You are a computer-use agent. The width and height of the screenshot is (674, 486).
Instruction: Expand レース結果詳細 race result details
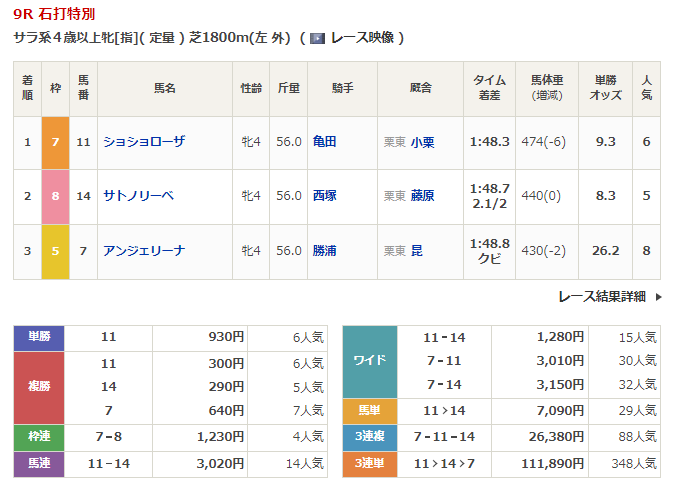(x=603, y=296)
